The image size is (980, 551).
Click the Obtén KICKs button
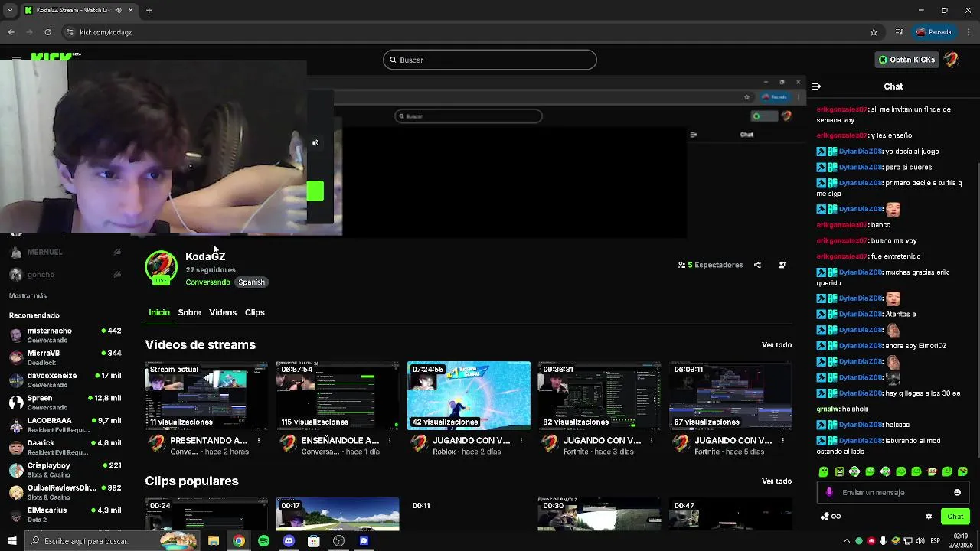tap(906, 60)
